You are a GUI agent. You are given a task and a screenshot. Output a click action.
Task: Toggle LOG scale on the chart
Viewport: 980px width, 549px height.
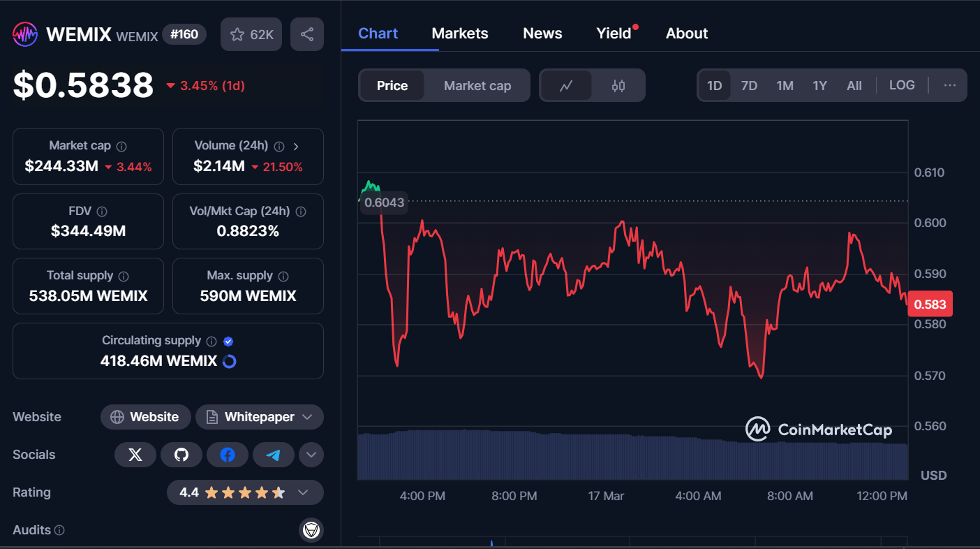point(902,85)
